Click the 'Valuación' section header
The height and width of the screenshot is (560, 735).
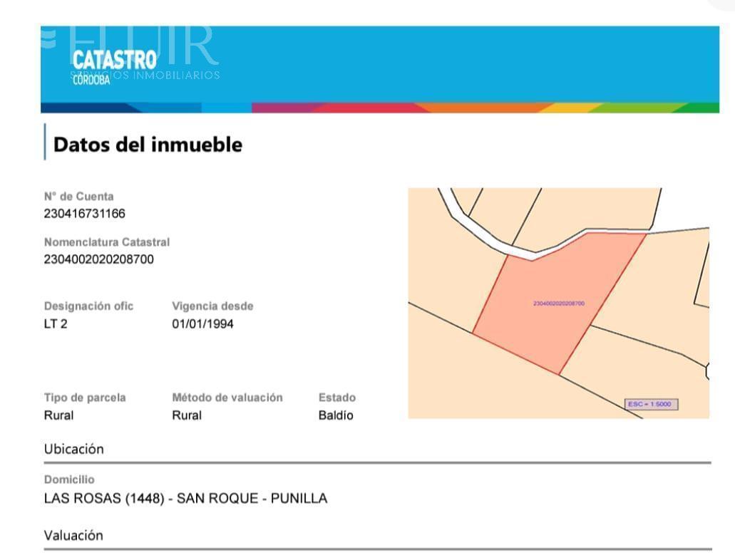(73, 535)
